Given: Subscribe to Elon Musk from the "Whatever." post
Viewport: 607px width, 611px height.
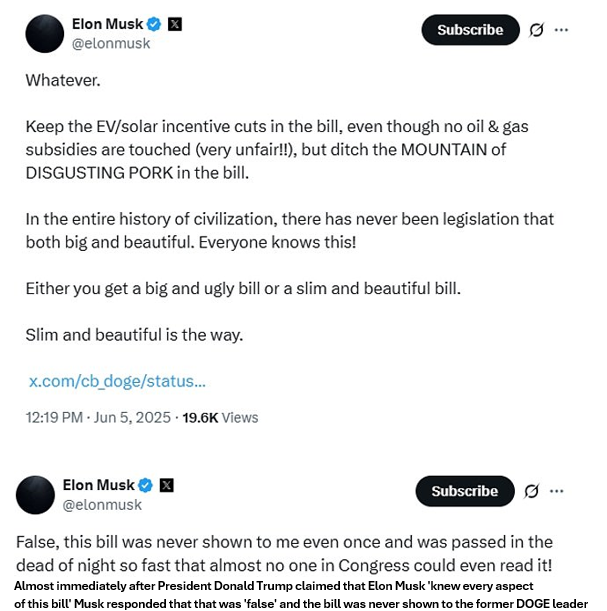Looking at the screenshot, I should 470,30.
